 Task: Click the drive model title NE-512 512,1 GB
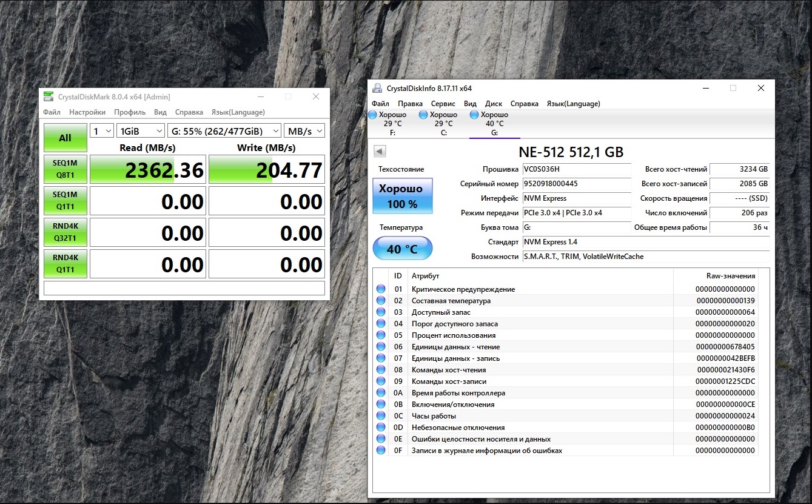[571, 152]
